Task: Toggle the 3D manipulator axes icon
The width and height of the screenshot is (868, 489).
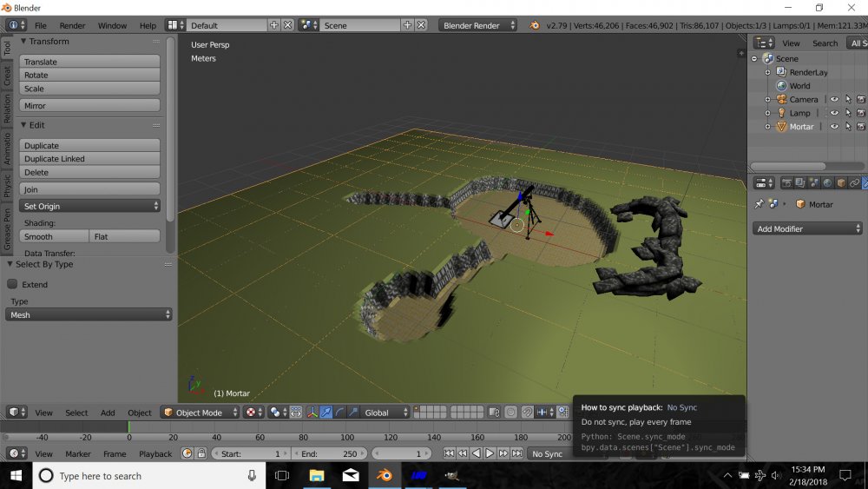Action: (x=312, y=412)
